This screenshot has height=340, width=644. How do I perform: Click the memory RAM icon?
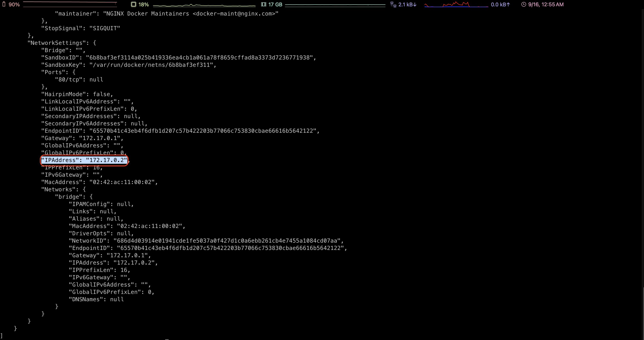click(x=263, y=4)
